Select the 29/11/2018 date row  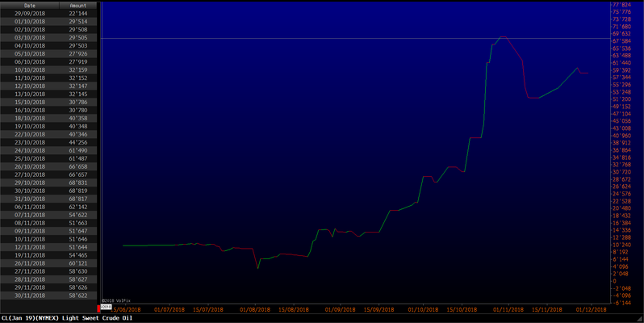tap(48, 287)
